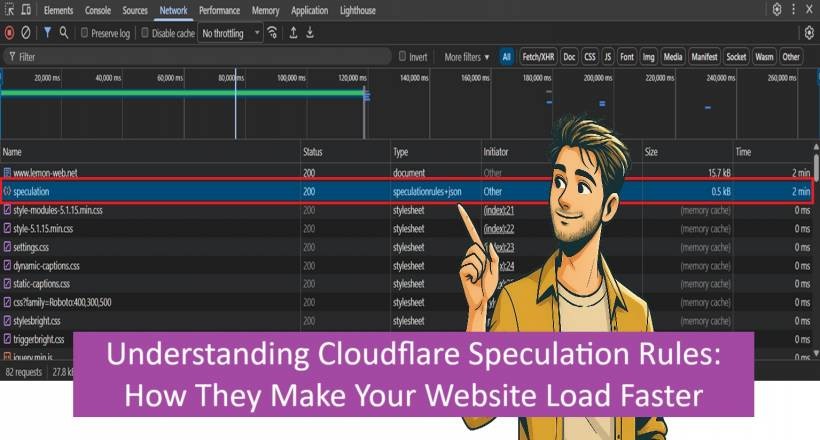Toggle the device toolbar icon

tap(26, 9)
